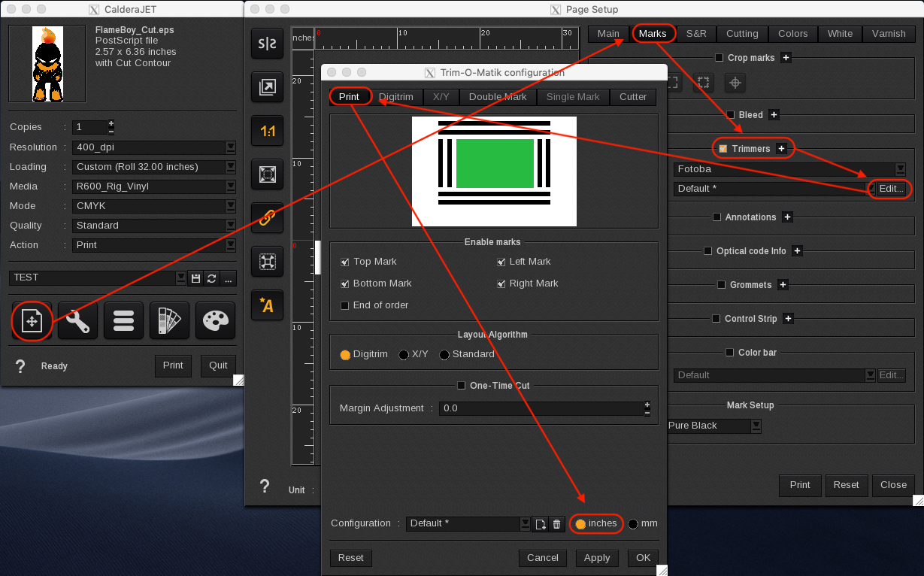
Task: Uncheck the Top Mark checkbox
Action: pos(345,262)
